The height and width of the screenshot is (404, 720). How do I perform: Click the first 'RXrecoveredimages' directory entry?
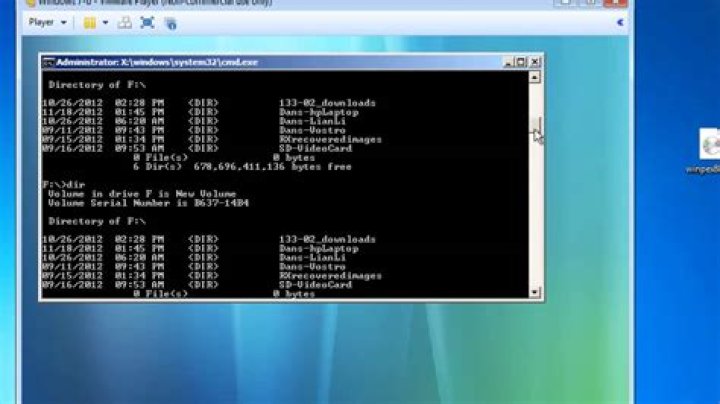[330, 139]
